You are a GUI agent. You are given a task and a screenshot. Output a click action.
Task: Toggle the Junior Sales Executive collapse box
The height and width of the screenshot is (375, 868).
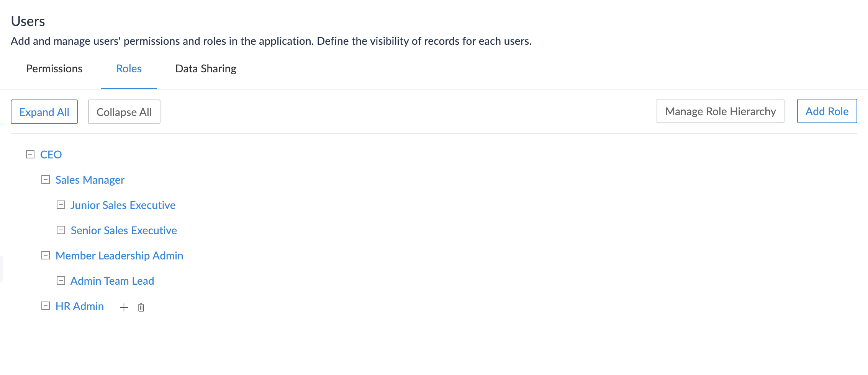(61, 205)
